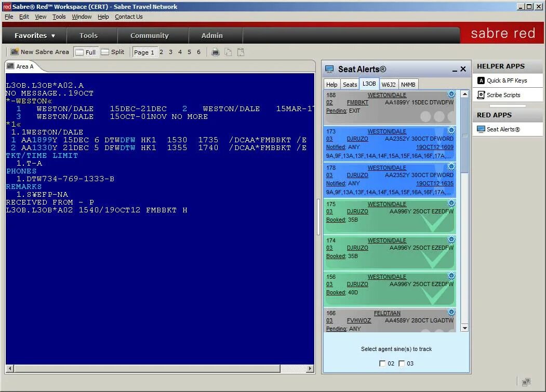Click the Print icon in toolbar
Viewport: 546px width, 392px height.
216,52
